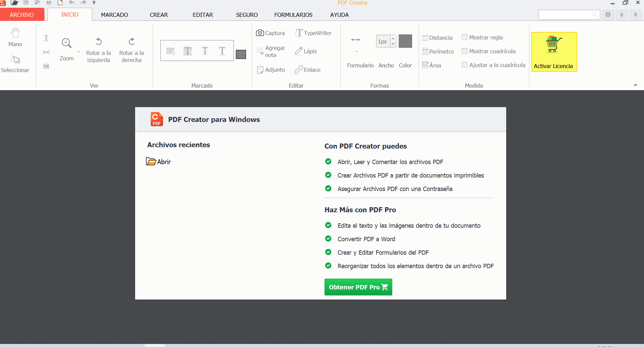Click the Obtener PDF Pro button

358,287
